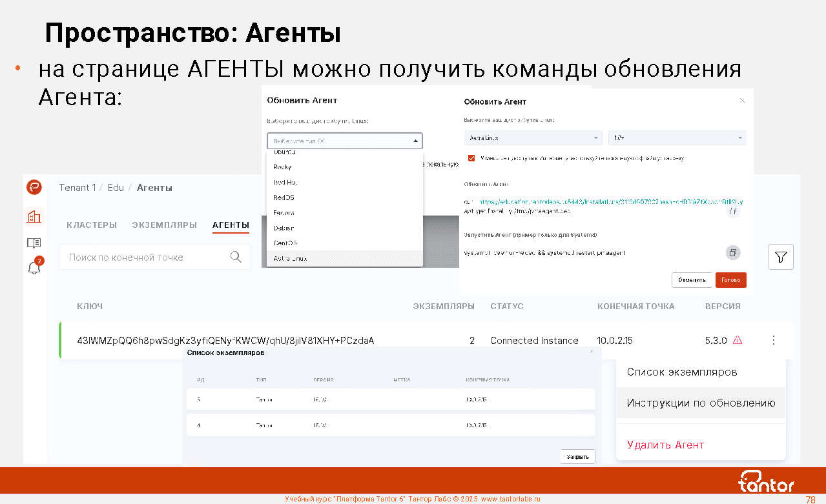Click the version 5.3.0 warning triangle icon
This screenshot has width=826, height=504.
point(738,340)
